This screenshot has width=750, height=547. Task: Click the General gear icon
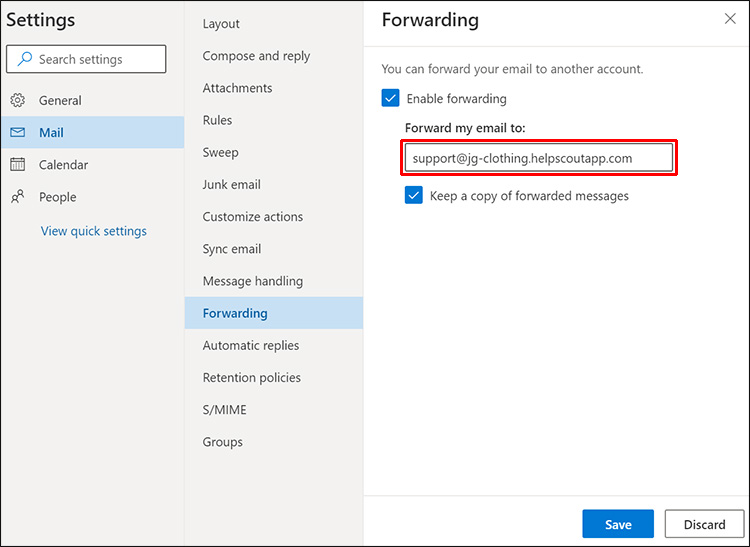(x=18, y=100)
